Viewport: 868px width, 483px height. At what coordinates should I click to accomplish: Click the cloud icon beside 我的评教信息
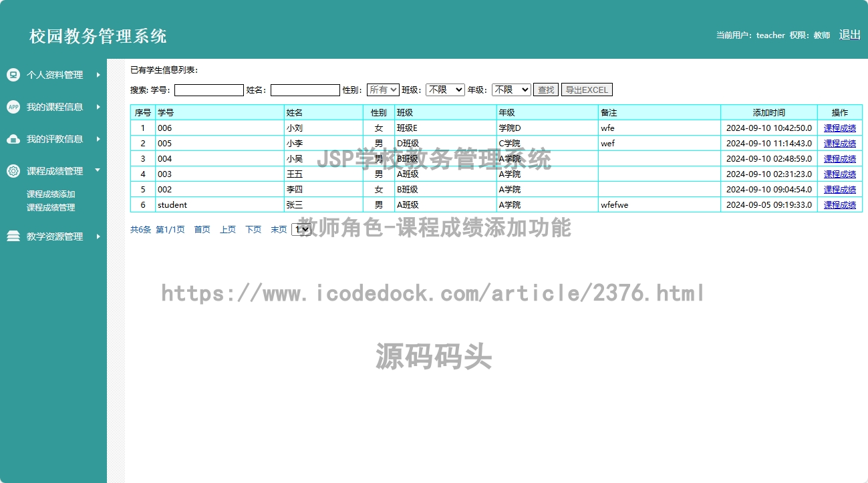pos(13,139)
